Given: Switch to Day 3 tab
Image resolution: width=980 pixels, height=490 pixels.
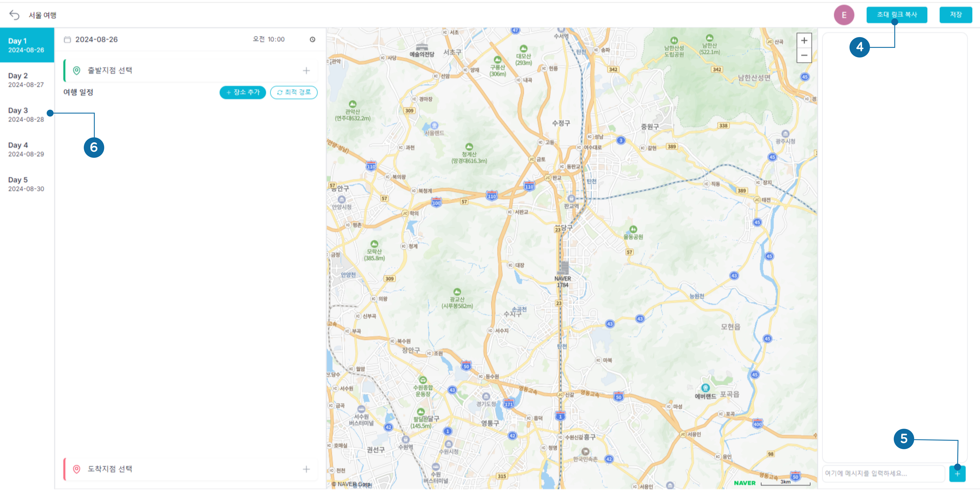Looking at the screenshot, I should point(27,114).
